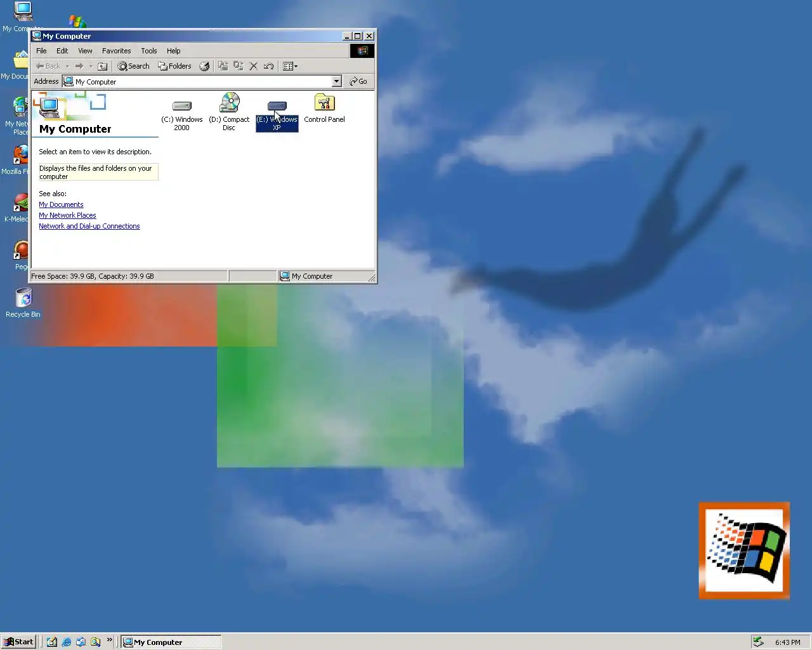Click the Move To toolbar icon
This screenshot has height=650, width=812.
(x=223, y=66)
